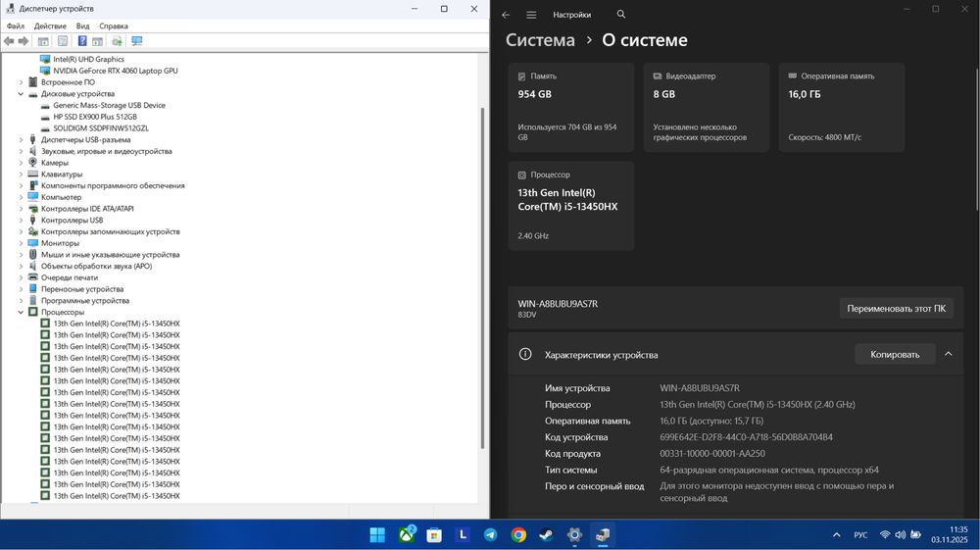980x550 pixels.
Task: Open the Видеоадаптер 8 GB card
Action: click(707, 107)
